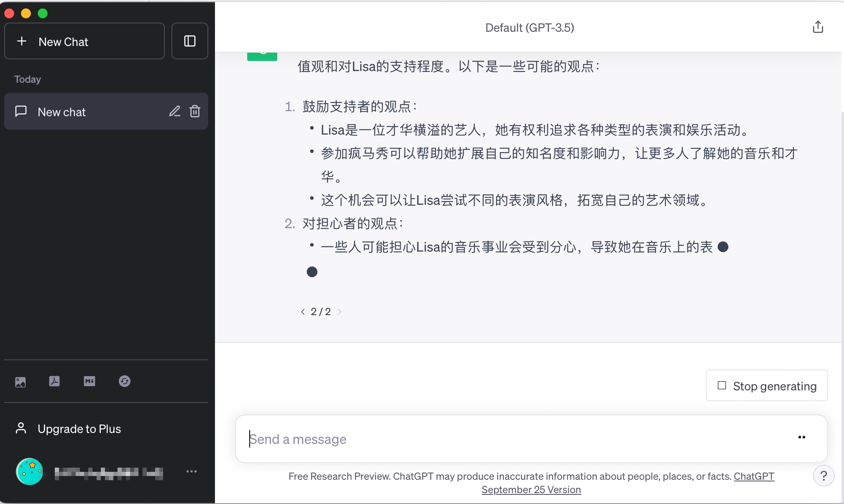Select the New chat entry under Today

[x=62, y=111]
